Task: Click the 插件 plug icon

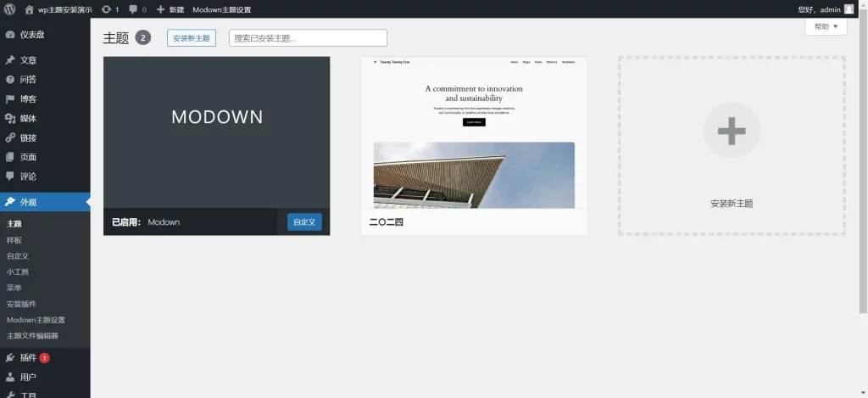Action: (x=10, y=357)
